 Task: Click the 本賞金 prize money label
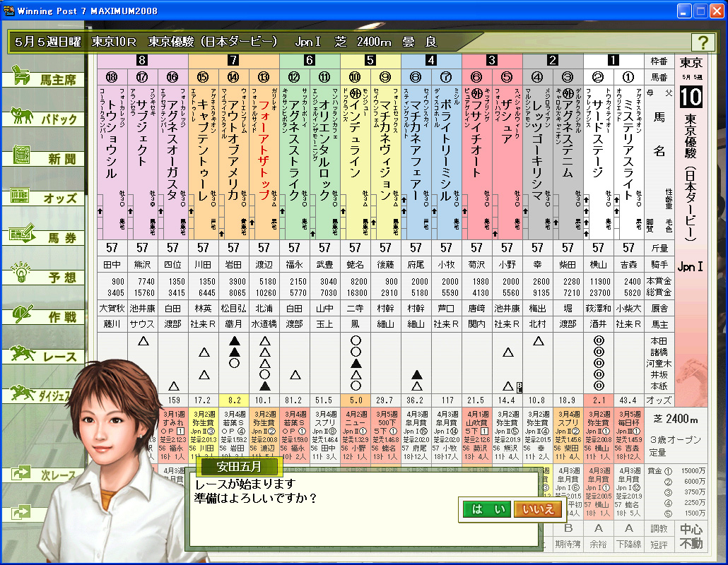coord(659,281)
